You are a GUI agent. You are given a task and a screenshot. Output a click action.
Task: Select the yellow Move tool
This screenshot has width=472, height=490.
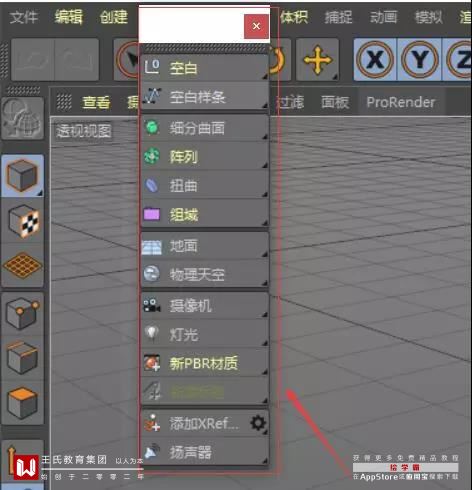coord(317,60)
